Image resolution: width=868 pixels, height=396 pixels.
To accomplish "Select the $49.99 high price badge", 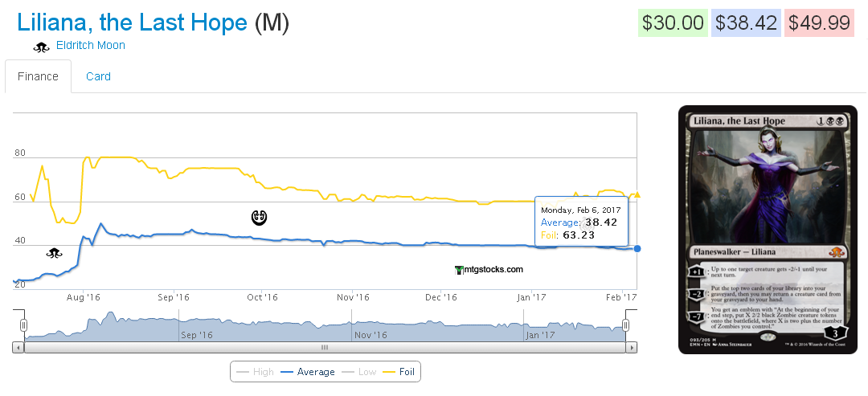I will 819,22.
